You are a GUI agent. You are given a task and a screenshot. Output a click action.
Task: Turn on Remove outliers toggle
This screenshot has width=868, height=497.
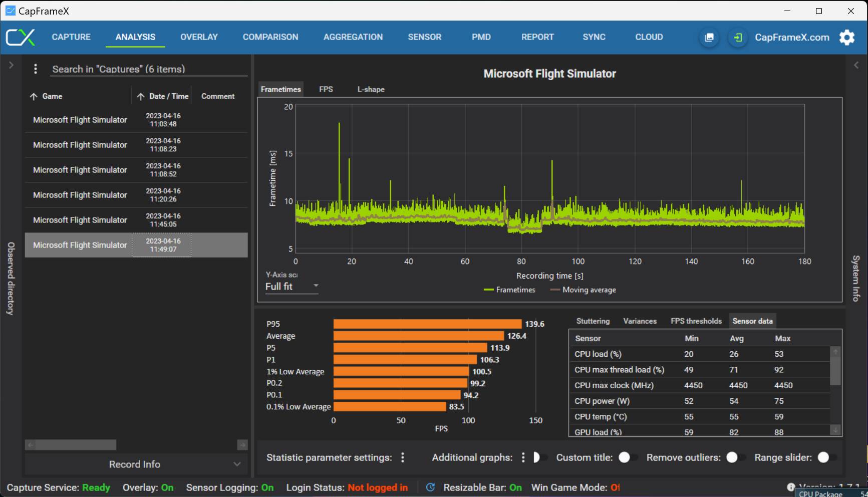[x=736, y=457]
